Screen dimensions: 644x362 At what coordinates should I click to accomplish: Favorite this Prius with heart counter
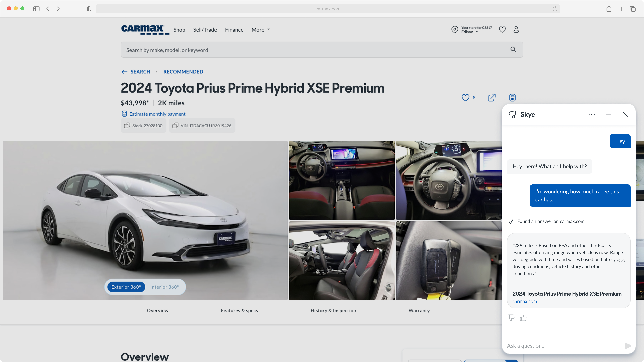[x=466, y=97]
